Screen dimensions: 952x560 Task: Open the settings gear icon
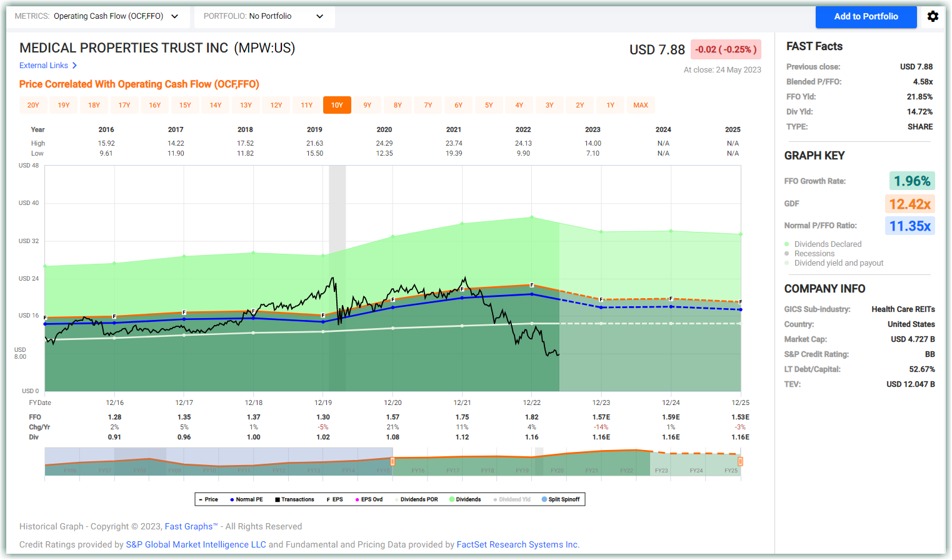coord(933,16)
